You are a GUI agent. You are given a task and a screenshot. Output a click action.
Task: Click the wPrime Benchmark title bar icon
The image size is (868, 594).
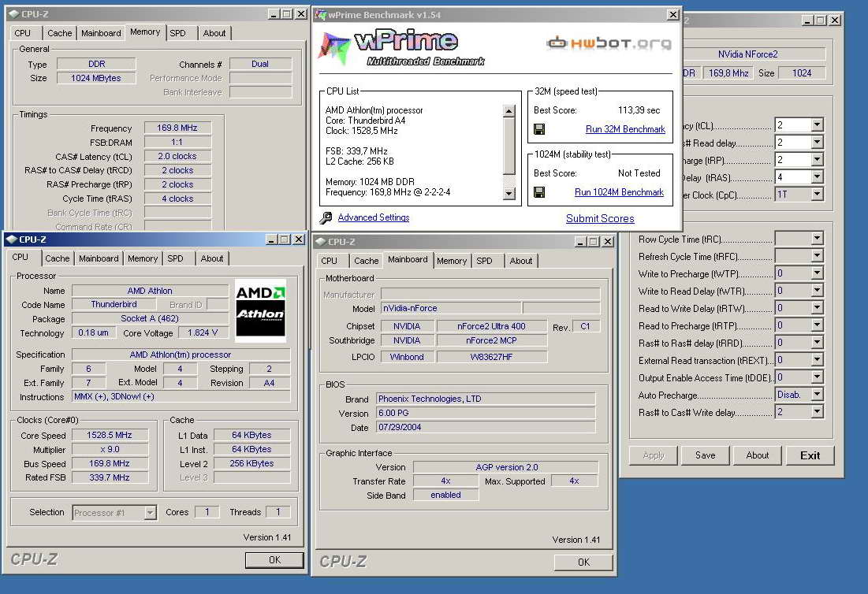[x=321, y=14]
